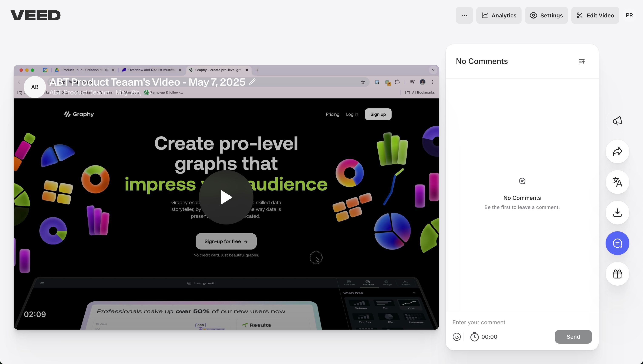Click the 02:09 duration label
This screenshot has width=643, height=364.
35,314
